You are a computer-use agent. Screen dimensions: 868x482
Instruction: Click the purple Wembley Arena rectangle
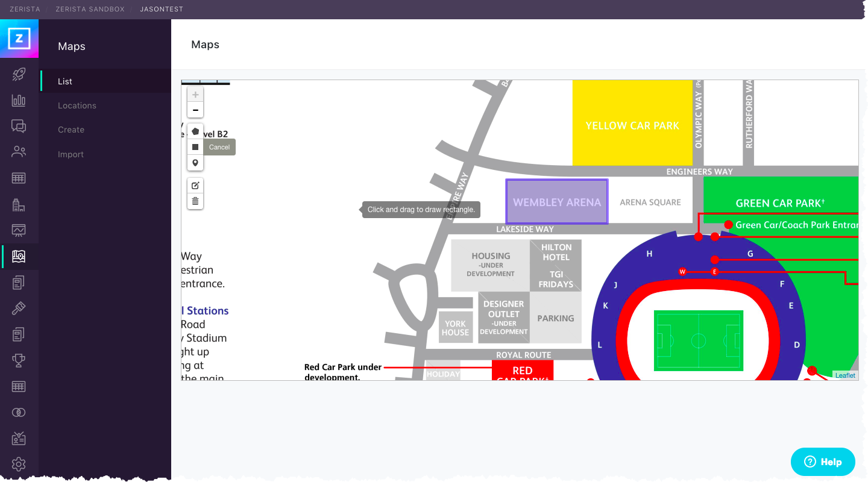557,202
